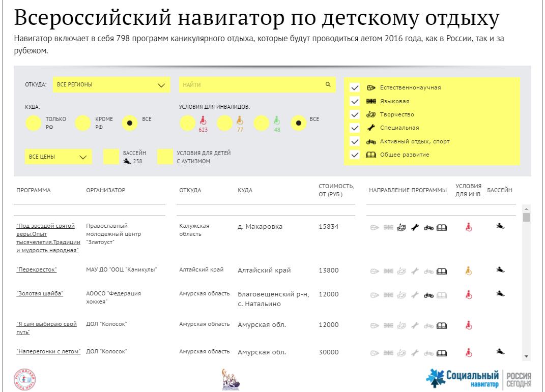
Task: Click the price 15834 cell
Action: [328, 227]
